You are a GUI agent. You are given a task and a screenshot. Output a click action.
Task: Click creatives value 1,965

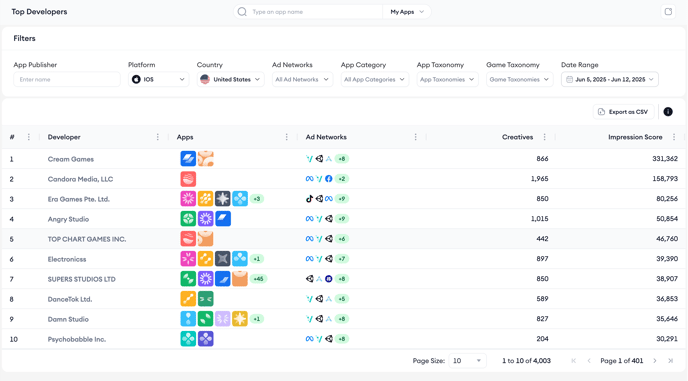pyautogui.click(x=539, y=179)
